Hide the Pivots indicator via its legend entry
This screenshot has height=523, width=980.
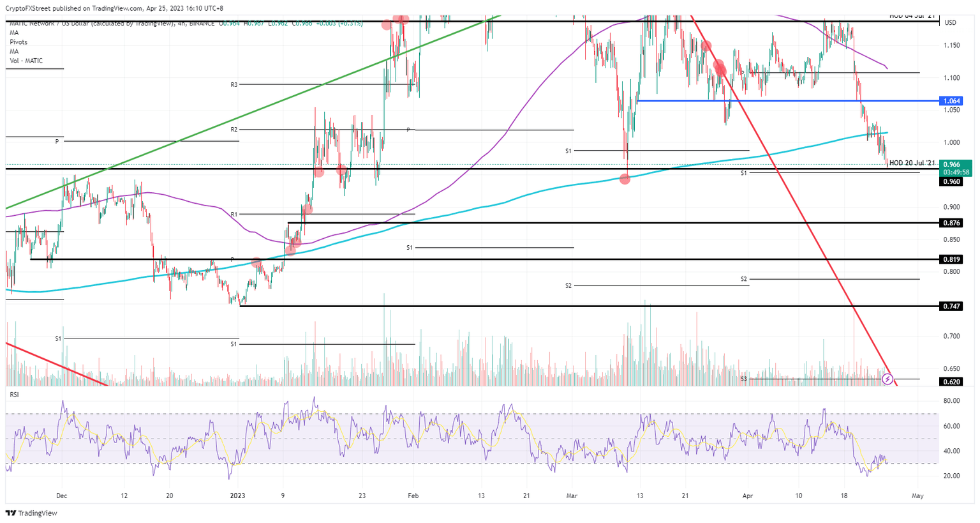pos(15,42)
